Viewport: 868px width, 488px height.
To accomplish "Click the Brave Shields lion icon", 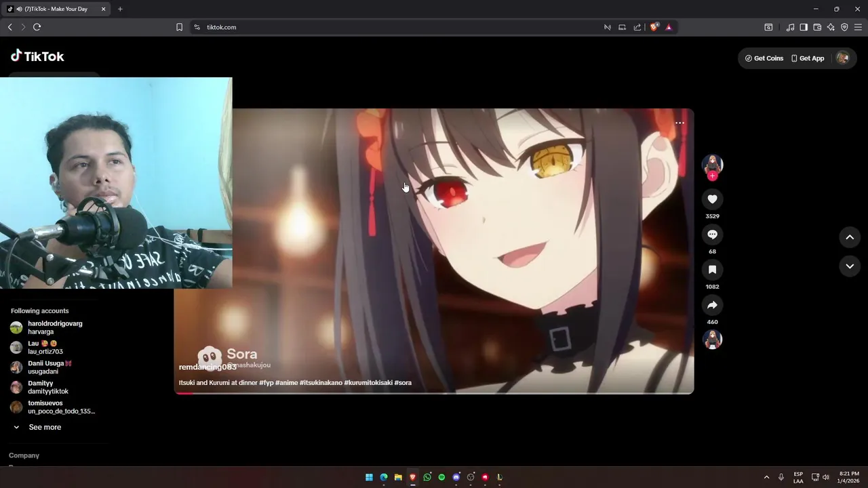I will coord(654,27).
